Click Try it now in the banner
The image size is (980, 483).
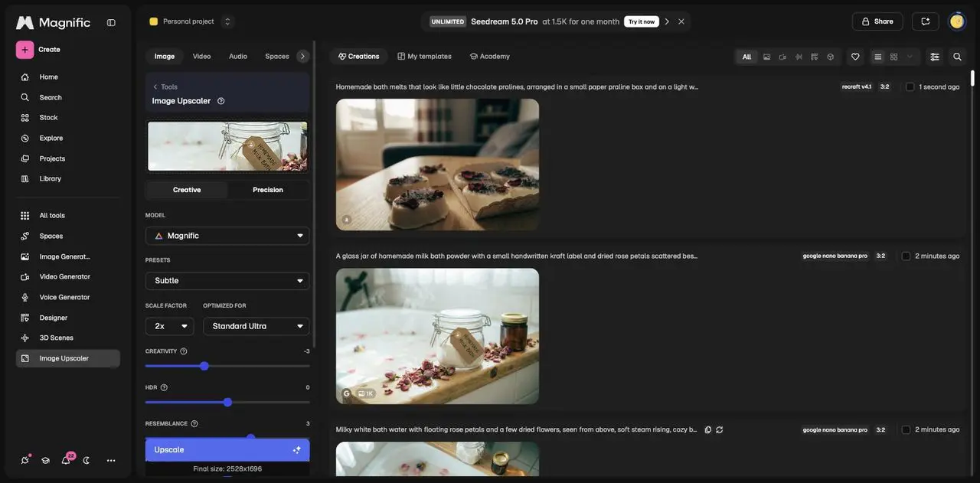pos(642,21)
